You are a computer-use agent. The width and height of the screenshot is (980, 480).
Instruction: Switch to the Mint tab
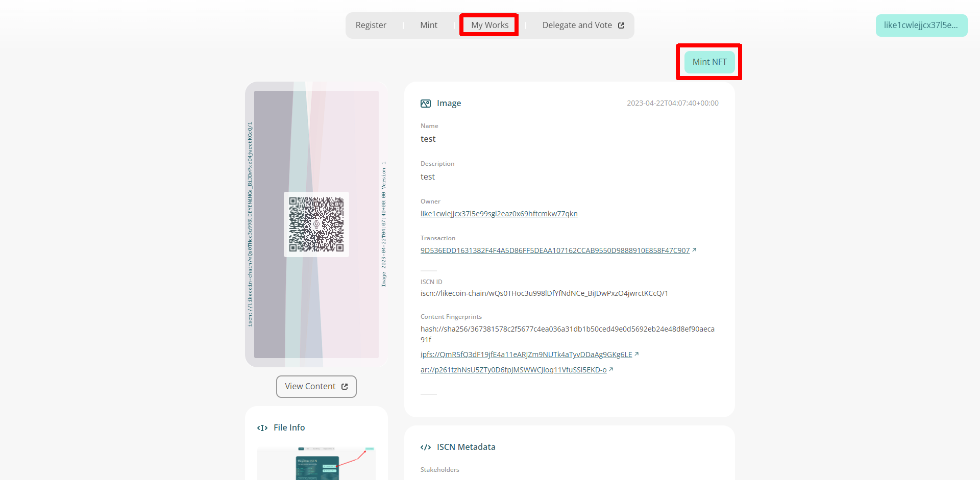tap(429, 26)
